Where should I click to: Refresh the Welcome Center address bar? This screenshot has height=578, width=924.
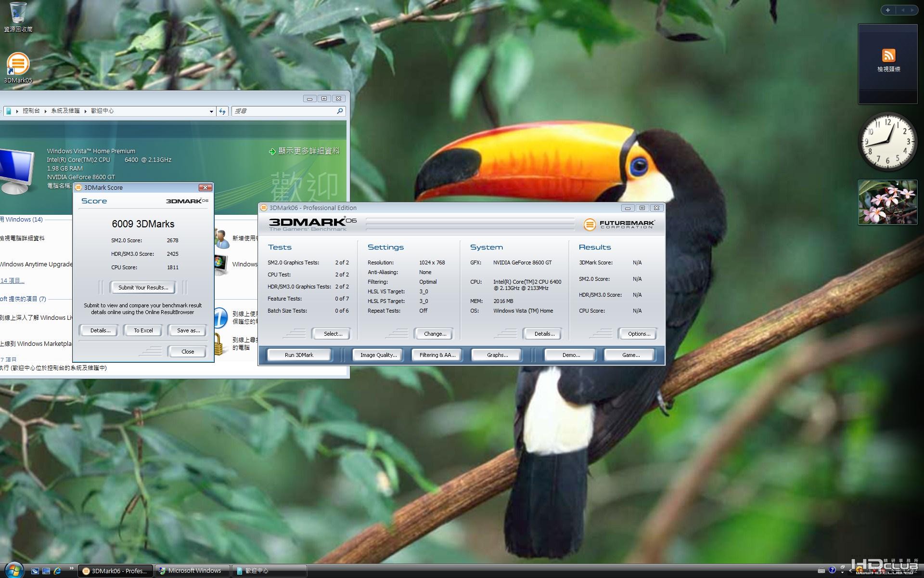pos(222,111)
